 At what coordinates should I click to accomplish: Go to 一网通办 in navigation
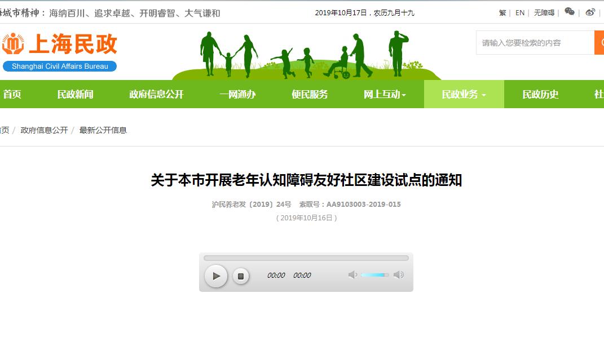237,95
